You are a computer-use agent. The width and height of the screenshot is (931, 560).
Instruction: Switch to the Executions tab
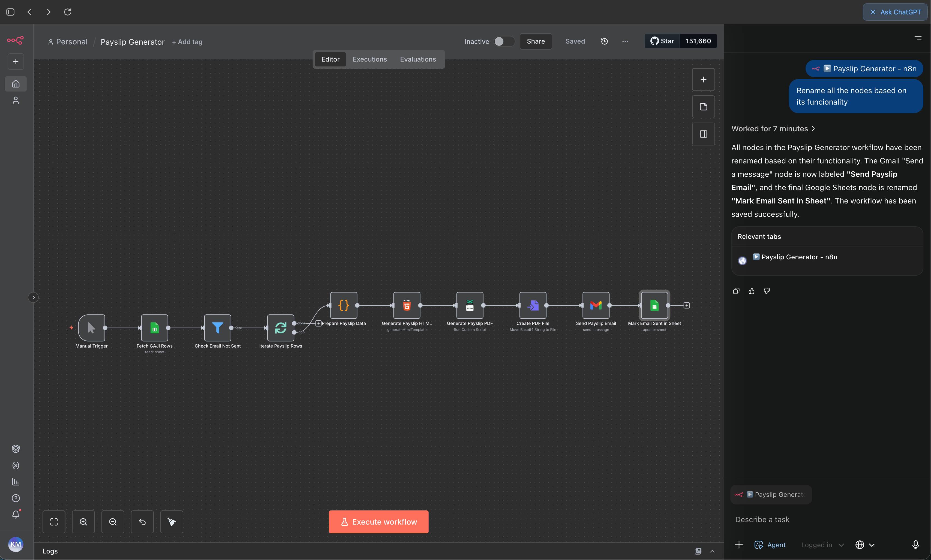coord(370,59)
